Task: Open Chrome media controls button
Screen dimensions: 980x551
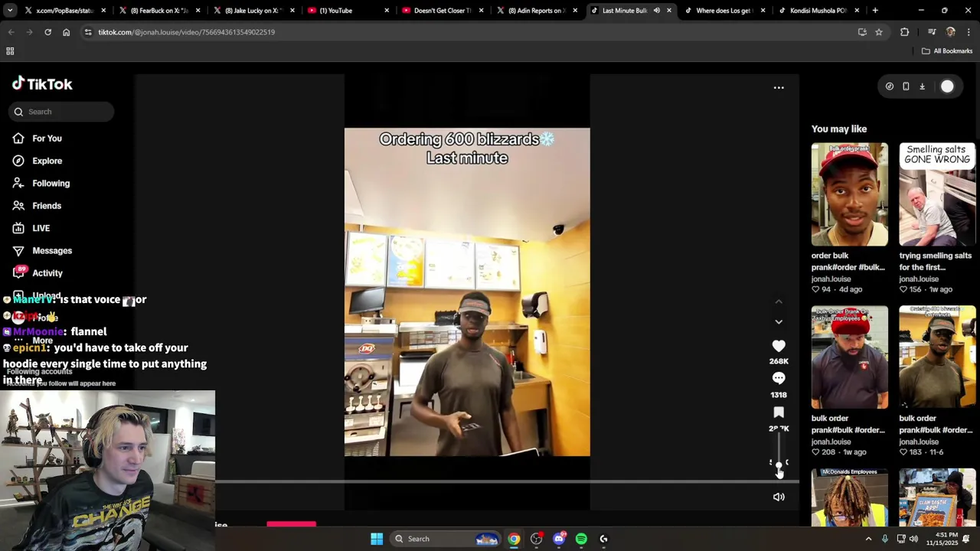Action: [x=932, y=32]
